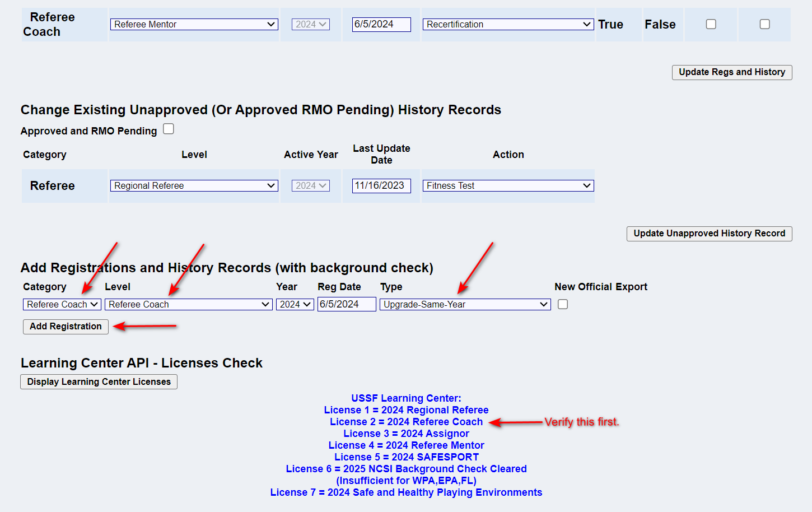
Task: Click the License 6 NCSI Background Check line
Action: click(x=407, y=469)
